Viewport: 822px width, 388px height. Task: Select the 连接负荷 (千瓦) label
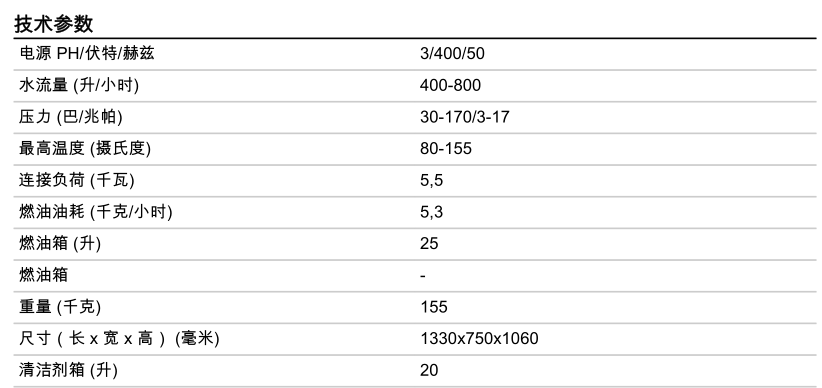point(77,180)
